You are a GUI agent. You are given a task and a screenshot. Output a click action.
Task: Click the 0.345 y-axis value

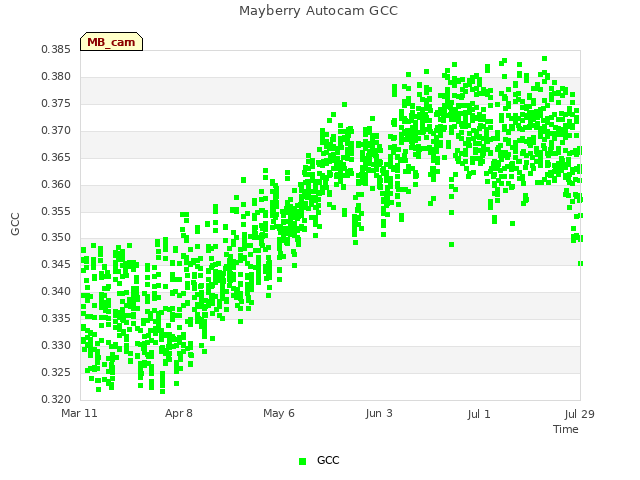(56, 264)
